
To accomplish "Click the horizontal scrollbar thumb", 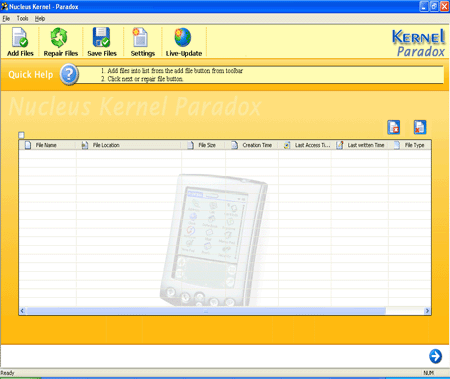I will 206,311.
